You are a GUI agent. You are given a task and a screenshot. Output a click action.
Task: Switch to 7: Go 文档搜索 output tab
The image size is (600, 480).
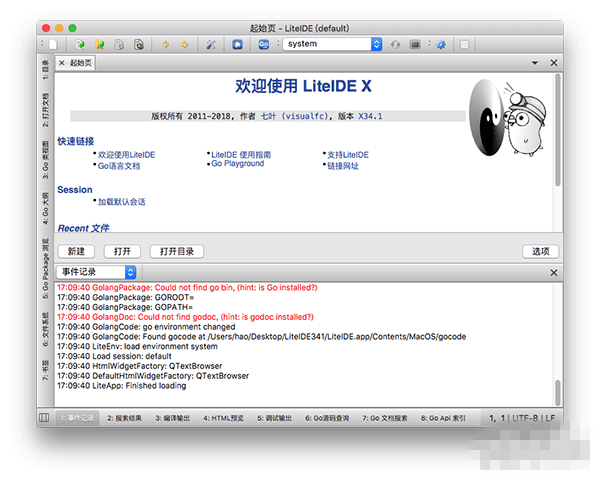385,418
